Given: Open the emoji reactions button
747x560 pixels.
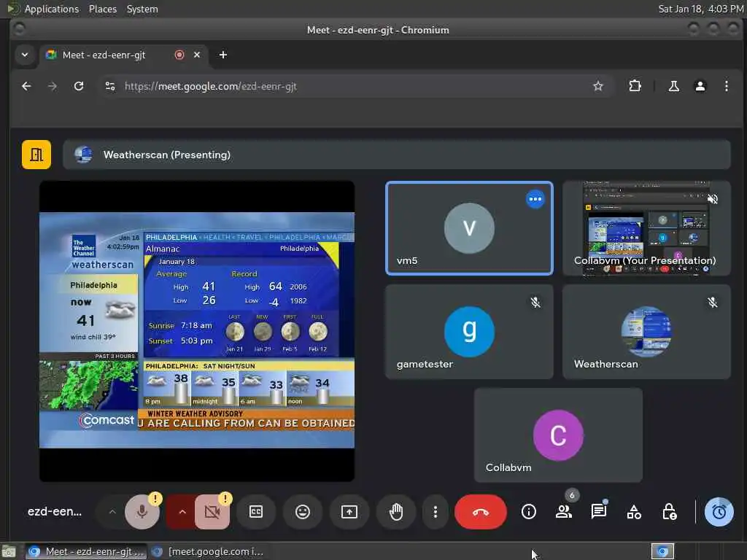Looking at the screenshot, I should (303, 512).
